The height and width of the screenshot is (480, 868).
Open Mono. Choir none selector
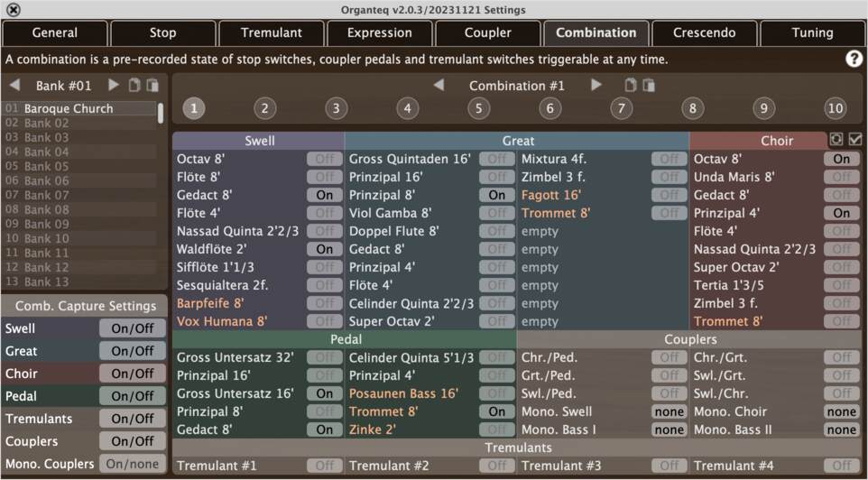pyautogui.click(x=842, y=411)
